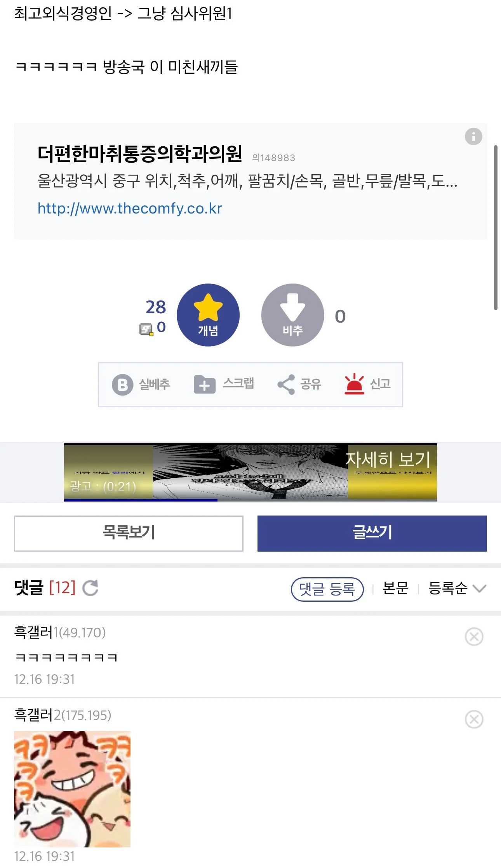Expand the 등록순 sort dropdown
Screen dimensions: 501x868
click(x=457, y=588)
